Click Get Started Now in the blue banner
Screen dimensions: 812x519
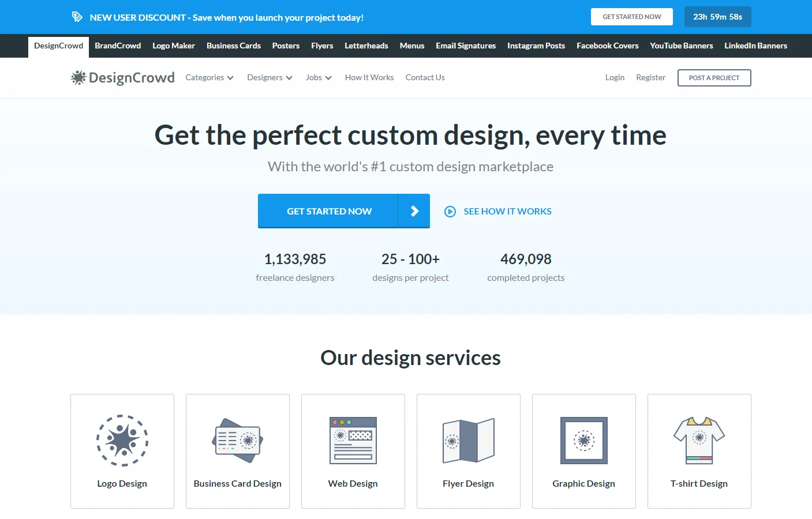632,17
